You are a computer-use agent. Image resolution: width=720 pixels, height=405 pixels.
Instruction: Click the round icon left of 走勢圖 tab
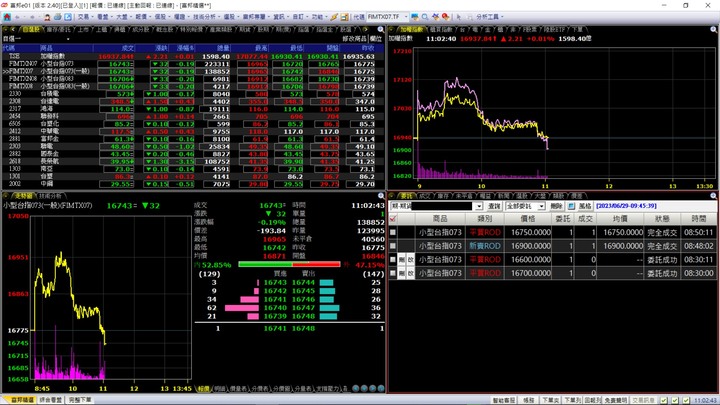[x=6, y=196]
